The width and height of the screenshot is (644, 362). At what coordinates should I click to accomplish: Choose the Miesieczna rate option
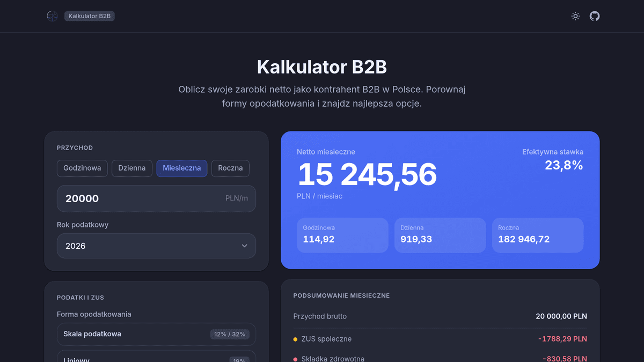pyautogui.click(x=181, y=168)
